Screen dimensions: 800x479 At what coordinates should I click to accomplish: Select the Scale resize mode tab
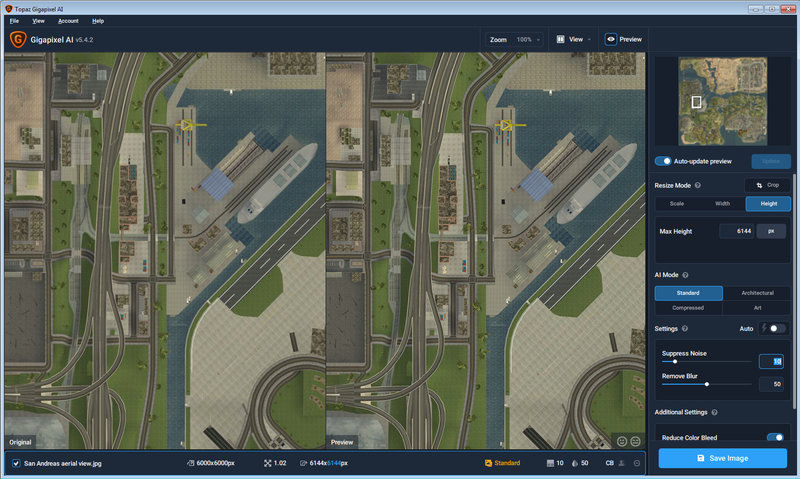(x=677, y=204)
